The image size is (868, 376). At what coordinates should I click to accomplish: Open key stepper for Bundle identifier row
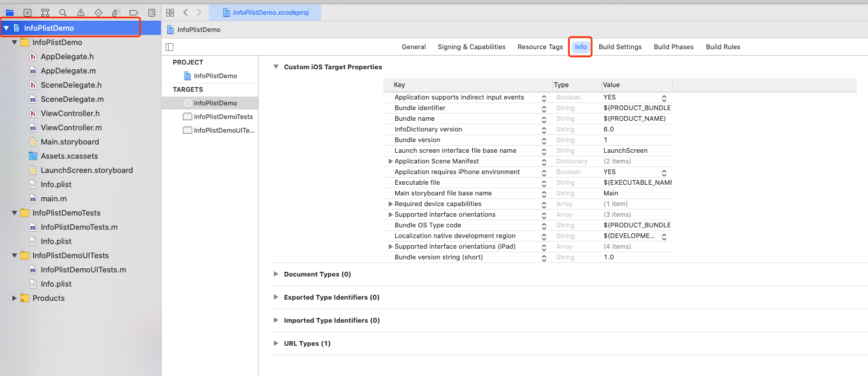(x=544, y=108)
